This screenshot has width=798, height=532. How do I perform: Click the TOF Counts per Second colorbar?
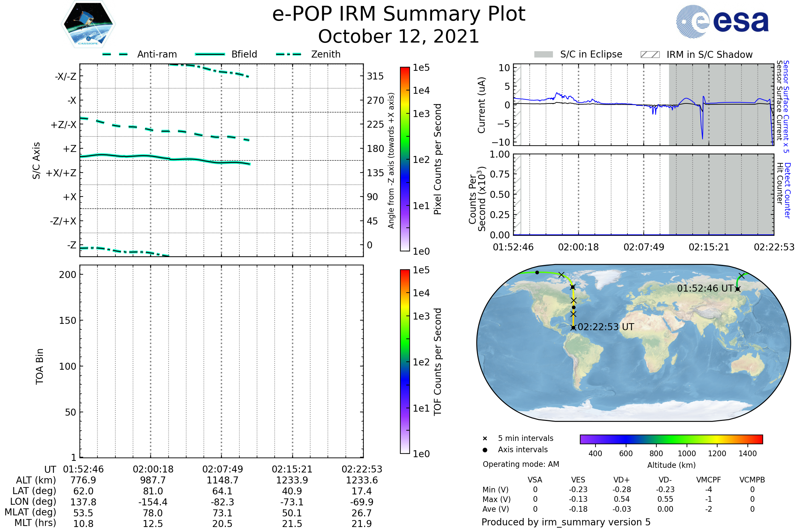(405, 362)
